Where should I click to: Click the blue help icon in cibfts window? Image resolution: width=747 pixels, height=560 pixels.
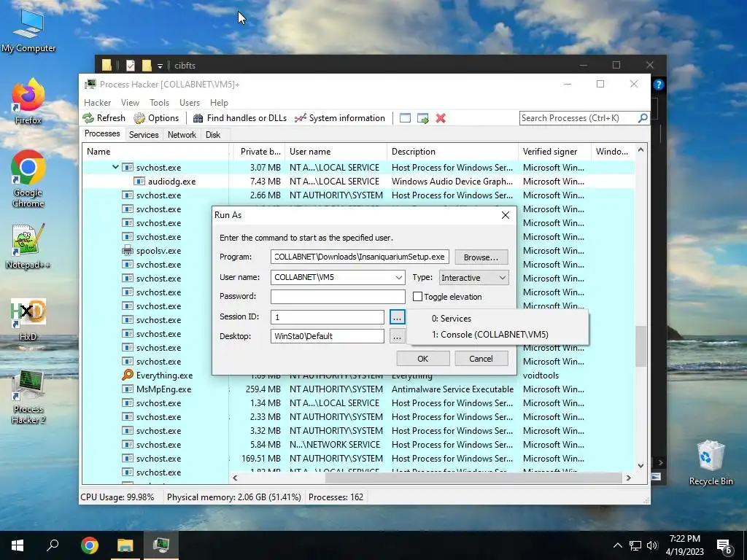[659, 85]
